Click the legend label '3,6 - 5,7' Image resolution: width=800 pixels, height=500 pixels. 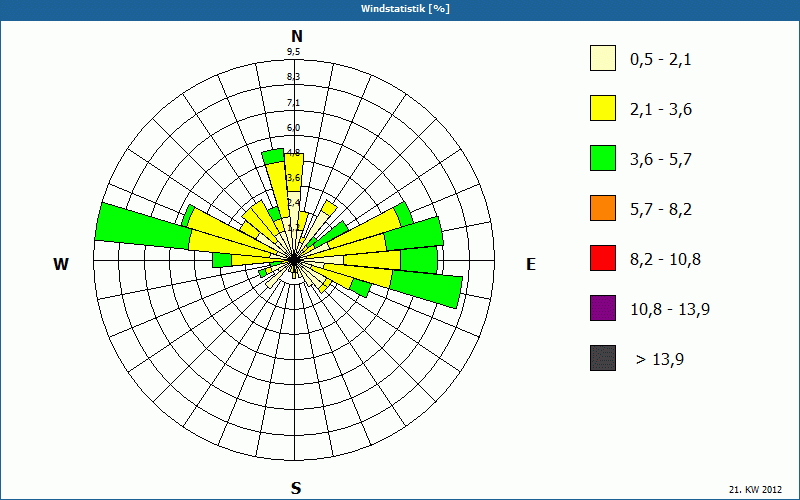[661, 160]
